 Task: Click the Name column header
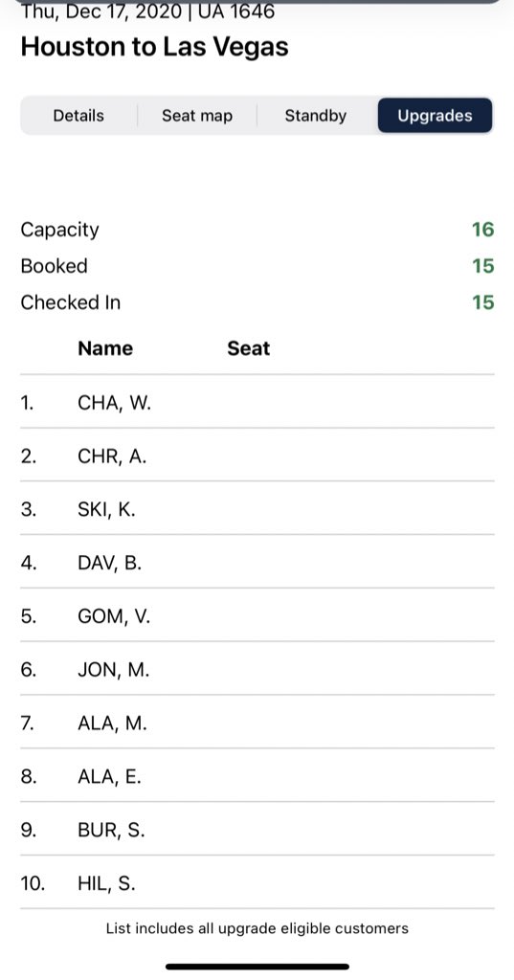coord(105,348)
